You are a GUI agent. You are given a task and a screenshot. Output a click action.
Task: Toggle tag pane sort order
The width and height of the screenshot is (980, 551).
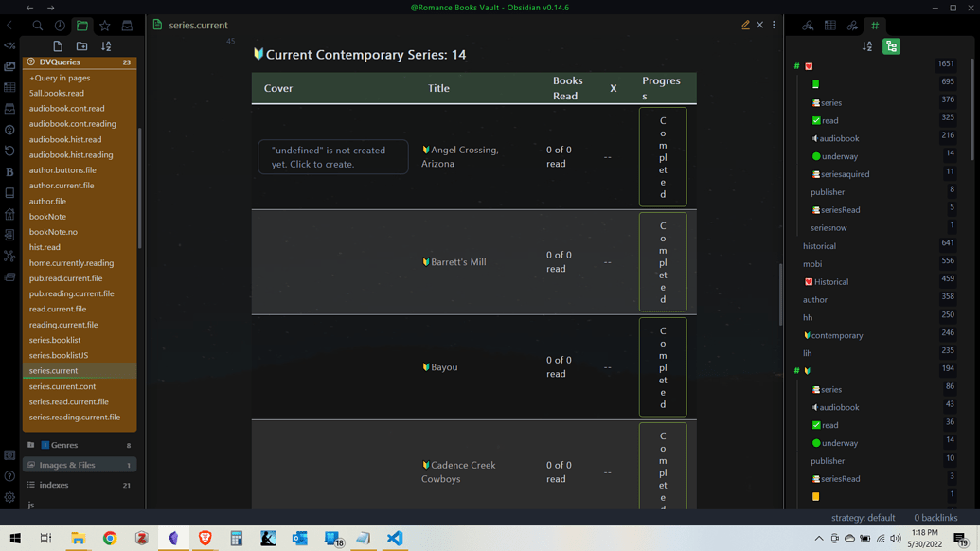[867, 46]
